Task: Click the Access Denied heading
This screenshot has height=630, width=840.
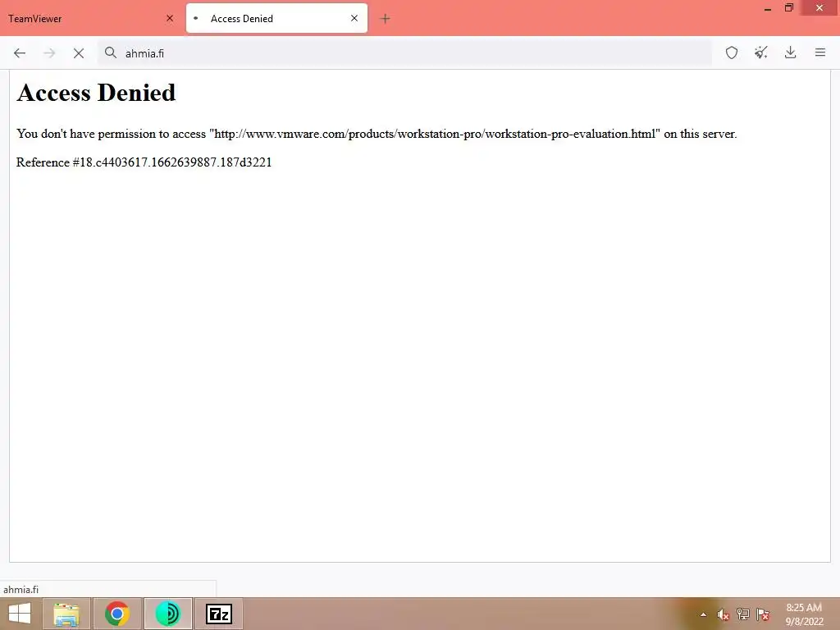Action: [97, 93]
